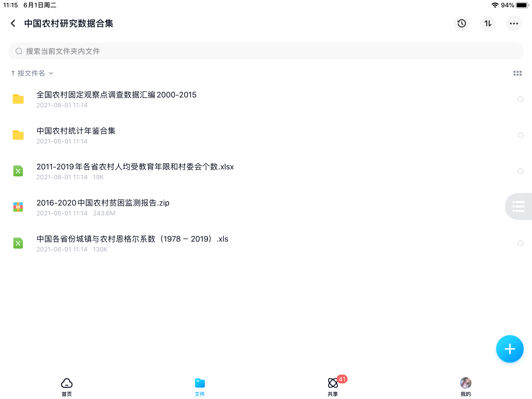Select the 2011-2019 xlsx file radio circle
The image size is (532, 399).
[520, 171]
